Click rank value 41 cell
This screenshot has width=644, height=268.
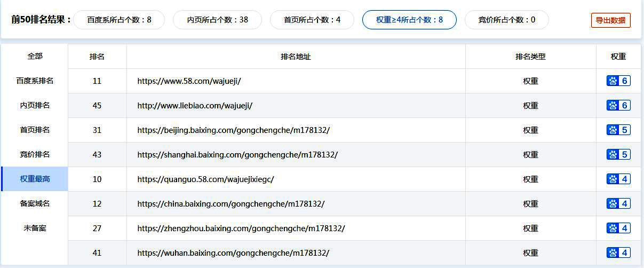click(x=97, y=253)
